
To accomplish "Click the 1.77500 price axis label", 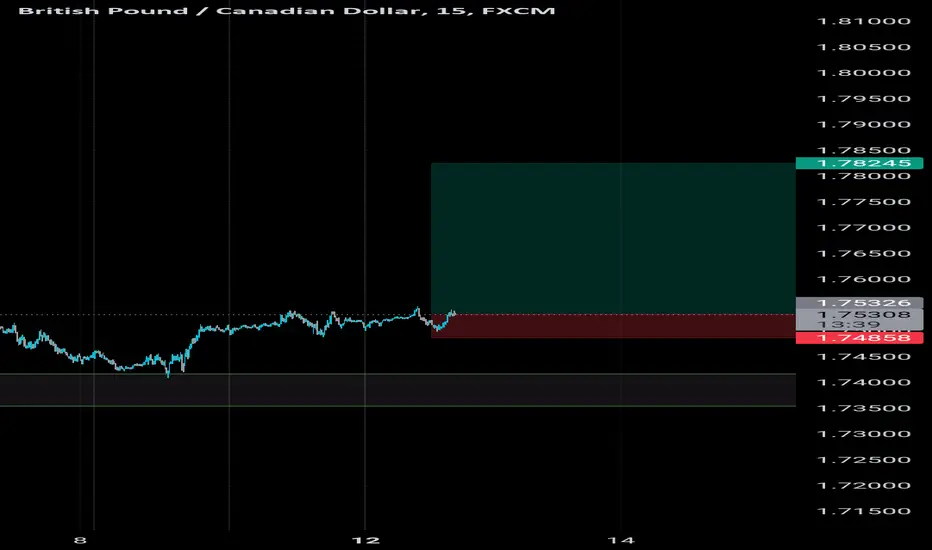I will click(864, 202).
